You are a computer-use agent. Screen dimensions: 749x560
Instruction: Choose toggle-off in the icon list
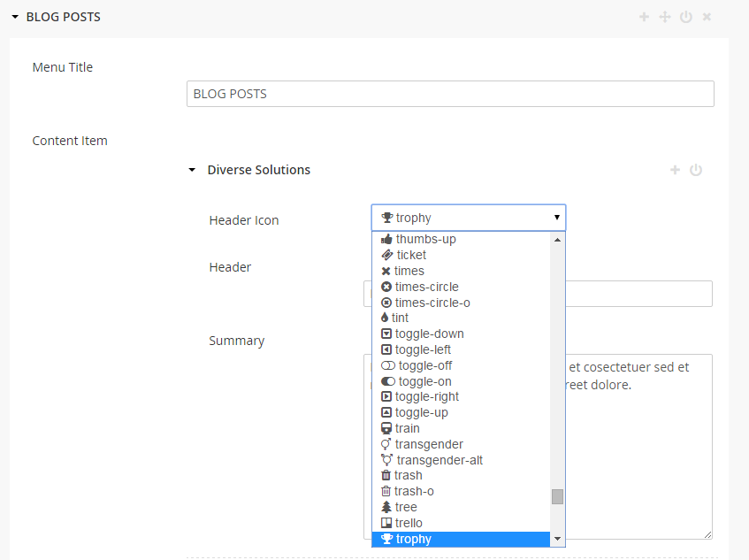click(424, 365)
